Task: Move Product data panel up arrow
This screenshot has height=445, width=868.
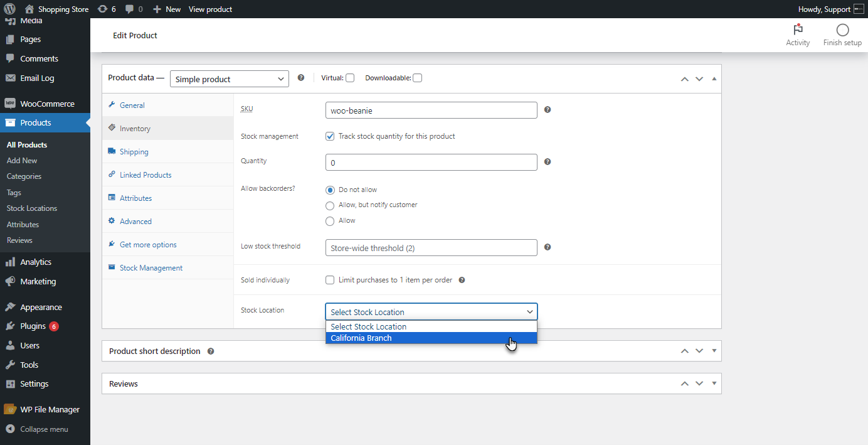Action: tap(685, 79)
